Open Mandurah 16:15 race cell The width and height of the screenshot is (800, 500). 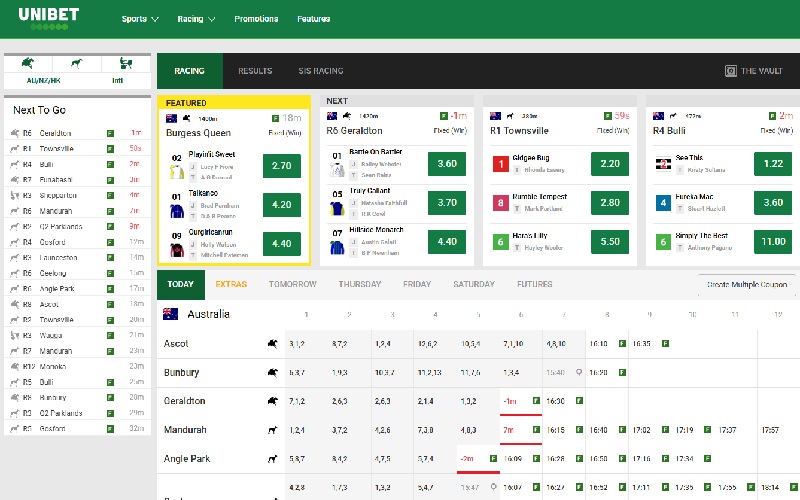(x=556, y=430)
